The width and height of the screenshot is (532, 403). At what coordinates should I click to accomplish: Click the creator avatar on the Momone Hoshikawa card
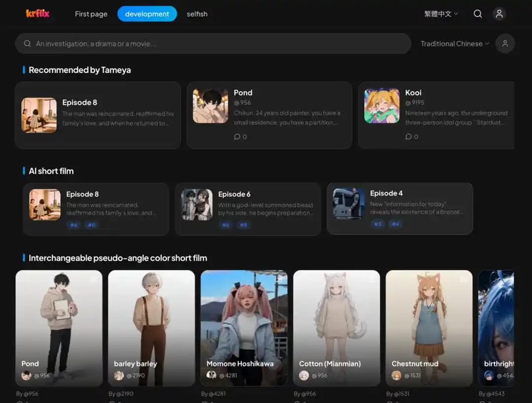click(x=211, y=375)
